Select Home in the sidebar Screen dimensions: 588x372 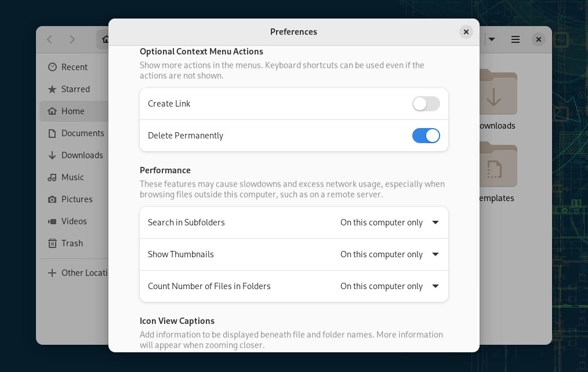[72, 111]
